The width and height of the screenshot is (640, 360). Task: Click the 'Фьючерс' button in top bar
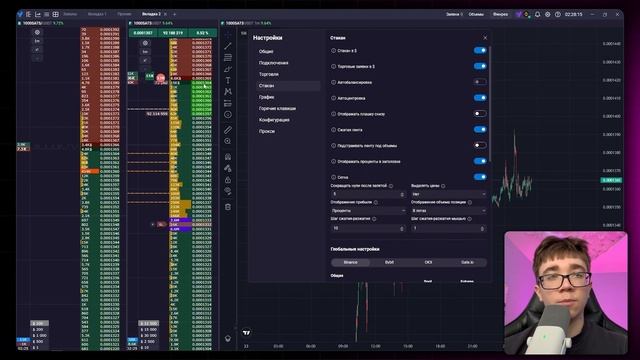coord(500,14)
